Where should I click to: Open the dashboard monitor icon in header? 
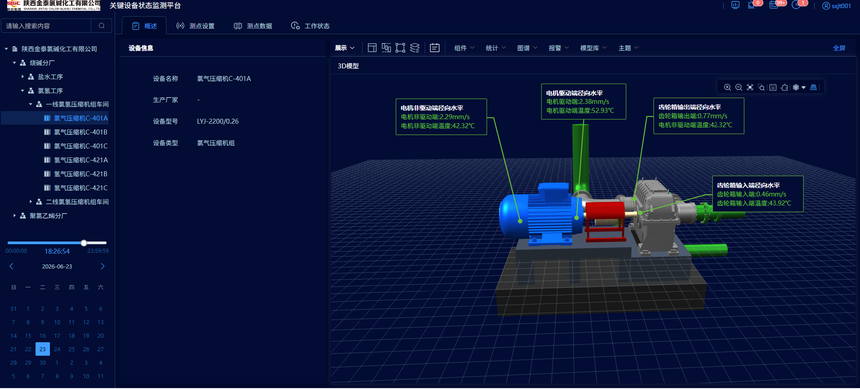735,5
